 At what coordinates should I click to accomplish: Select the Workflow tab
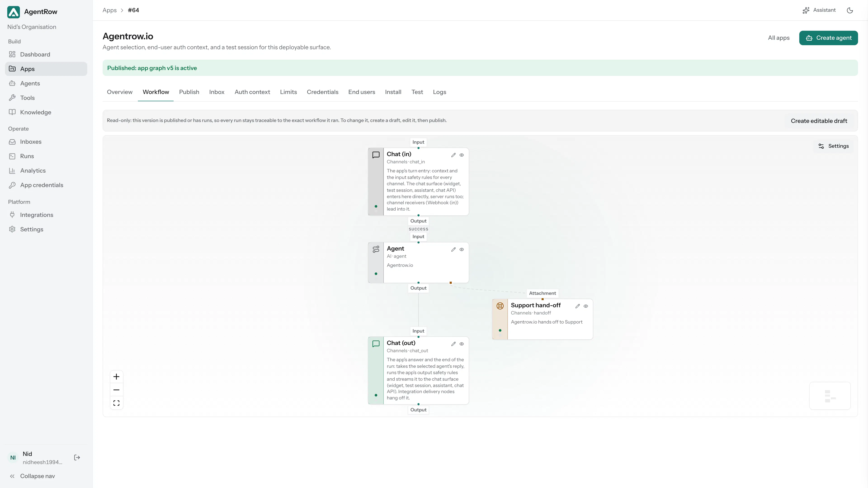(x=156, y=92)
